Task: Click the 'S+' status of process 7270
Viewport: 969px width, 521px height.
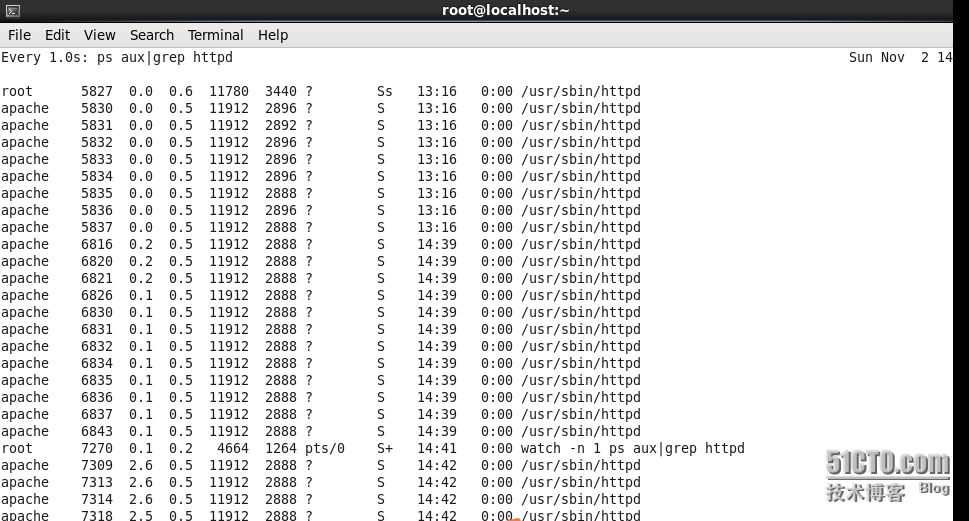Action: click(384, 449)
